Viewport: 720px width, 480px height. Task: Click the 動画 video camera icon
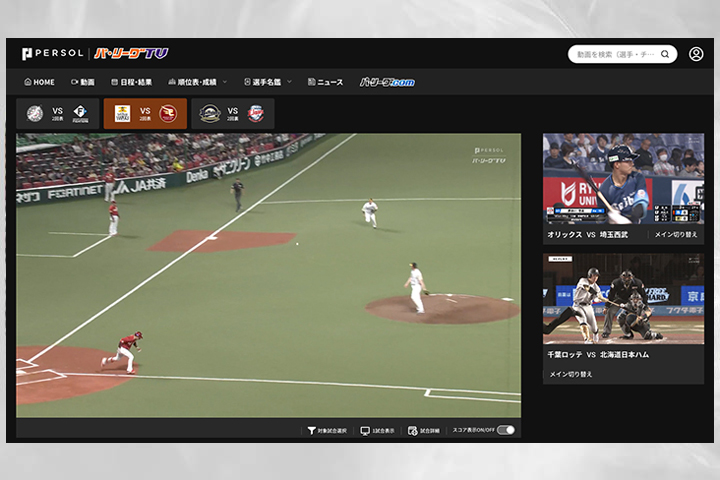[74, 82]
